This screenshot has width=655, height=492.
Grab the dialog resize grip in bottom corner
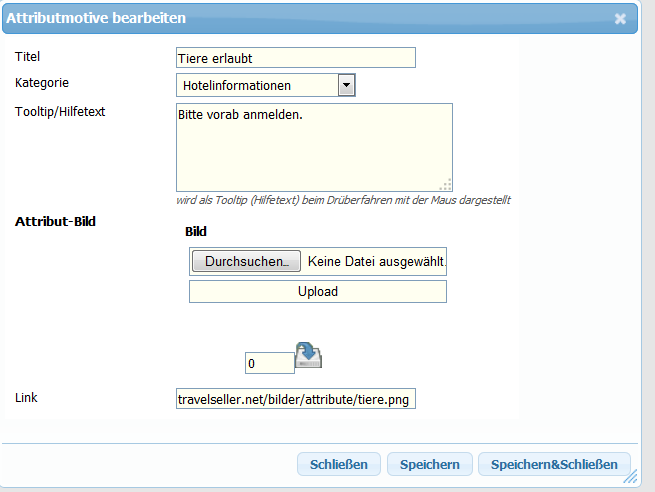point(630,478)
